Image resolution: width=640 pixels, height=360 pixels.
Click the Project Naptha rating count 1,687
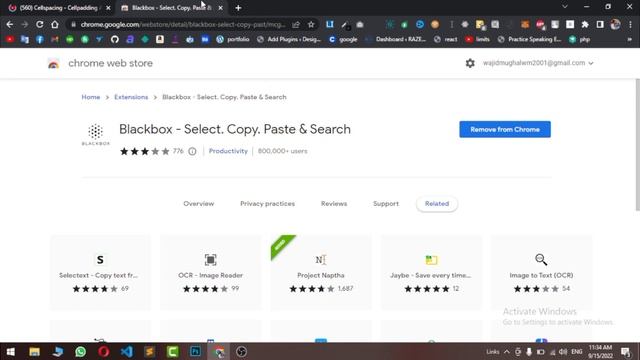tap(345, 289)
